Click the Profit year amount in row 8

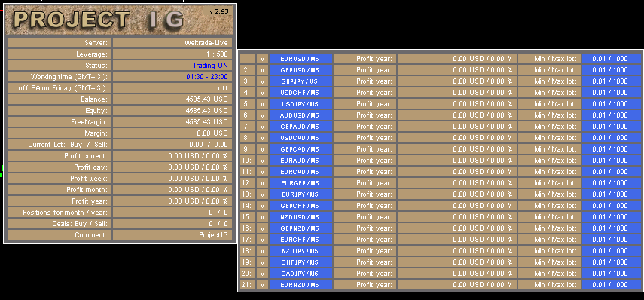456,138
